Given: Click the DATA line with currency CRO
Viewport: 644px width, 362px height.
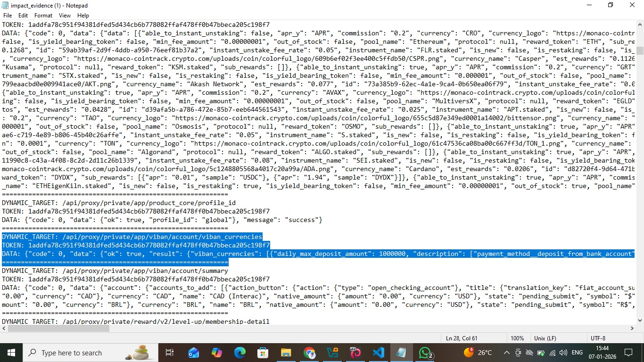Looking at the screenshot, I should [318, 33].
